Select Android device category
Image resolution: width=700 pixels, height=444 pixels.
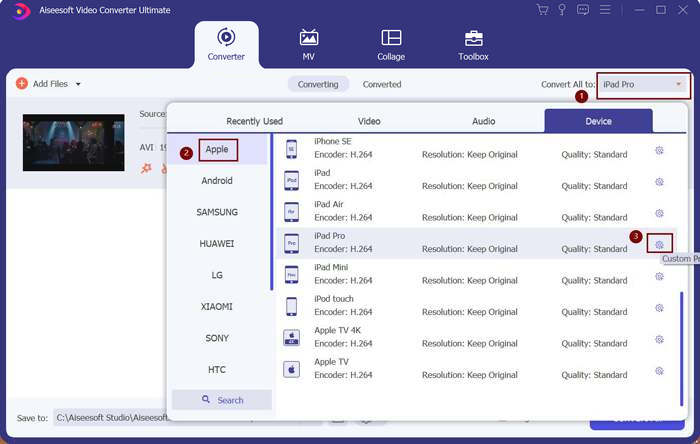pos(217,181)
